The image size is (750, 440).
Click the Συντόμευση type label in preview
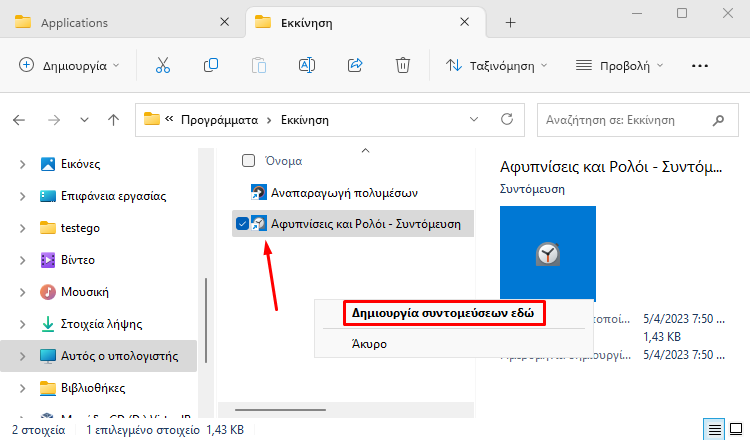532,189
